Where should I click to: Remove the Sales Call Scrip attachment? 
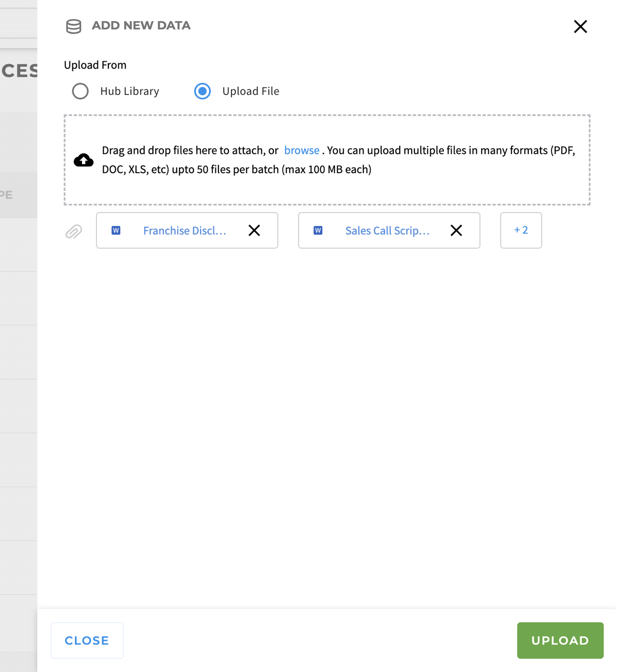point(456,231)
